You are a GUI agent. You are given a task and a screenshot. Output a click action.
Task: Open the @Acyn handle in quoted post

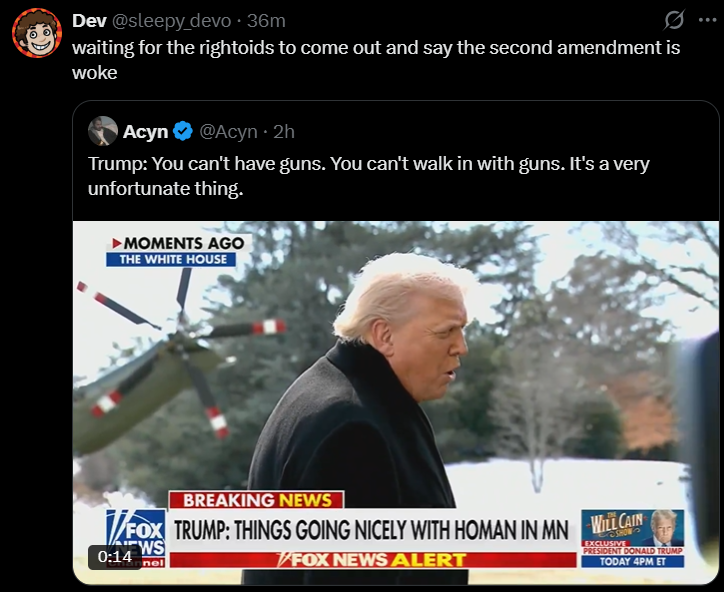[228, 132]
